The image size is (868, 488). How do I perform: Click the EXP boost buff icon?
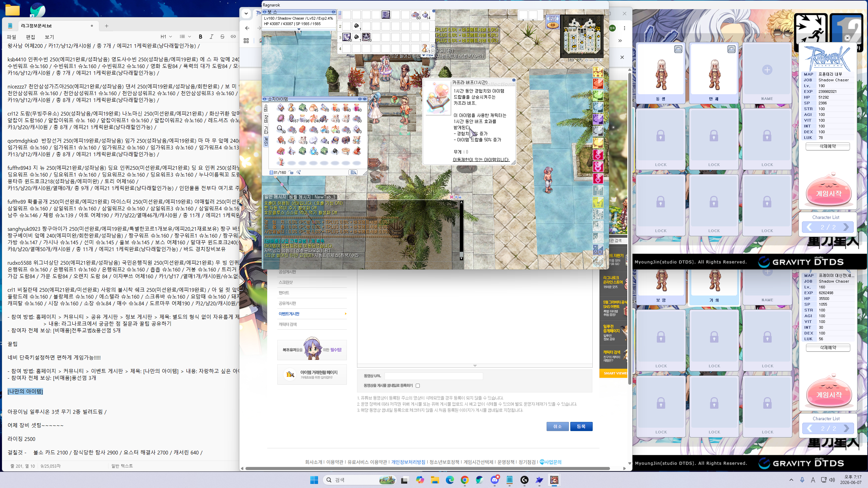(598, 72)
